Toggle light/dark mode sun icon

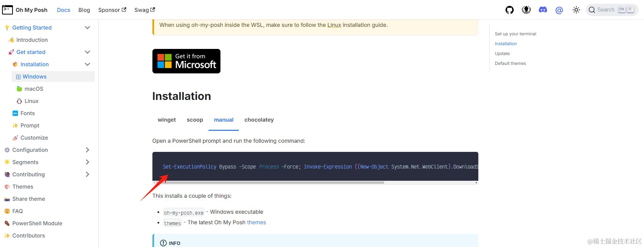pyautogui.click(x=576, y=10)
